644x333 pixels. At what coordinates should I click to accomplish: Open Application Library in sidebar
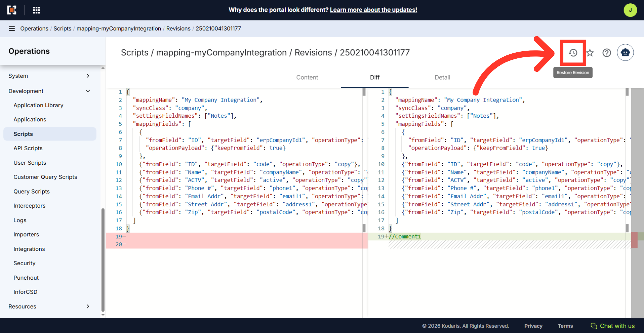38,105
